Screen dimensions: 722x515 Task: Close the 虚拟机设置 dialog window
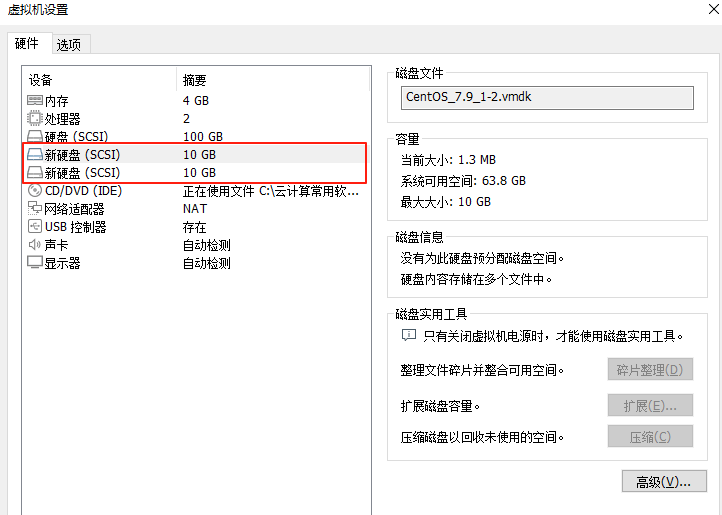click(x=713, y=9)
